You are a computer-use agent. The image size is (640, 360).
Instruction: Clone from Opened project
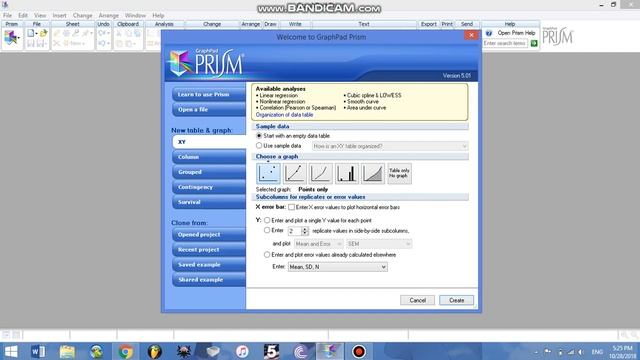tap(209, 235)
